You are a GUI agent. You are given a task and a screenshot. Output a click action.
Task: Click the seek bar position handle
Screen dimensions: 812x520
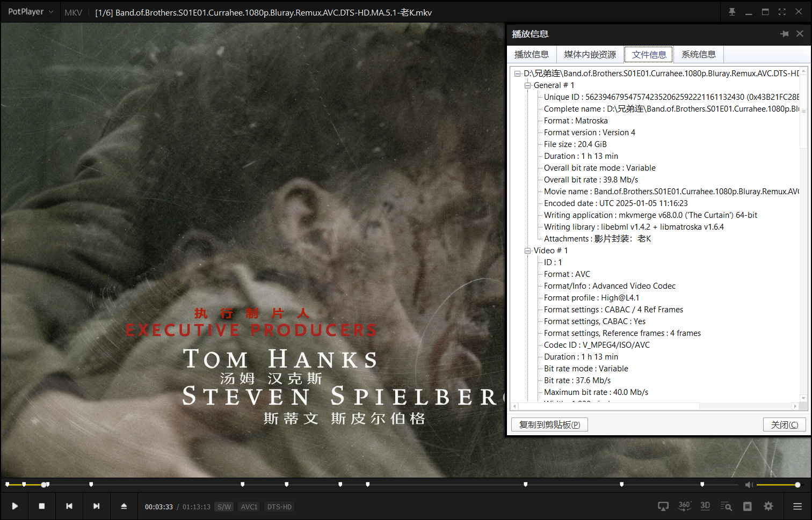(x=44, y=485)
